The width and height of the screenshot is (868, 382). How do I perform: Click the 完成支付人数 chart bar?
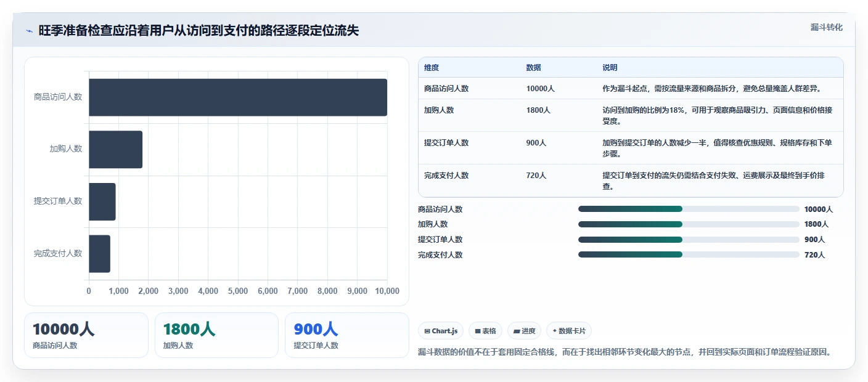99,253
